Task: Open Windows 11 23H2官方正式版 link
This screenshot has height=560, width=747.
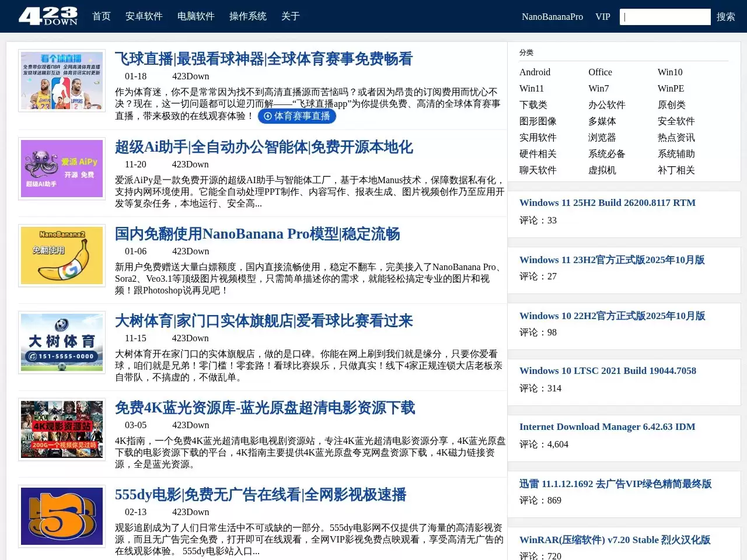Action: point(612,260)
